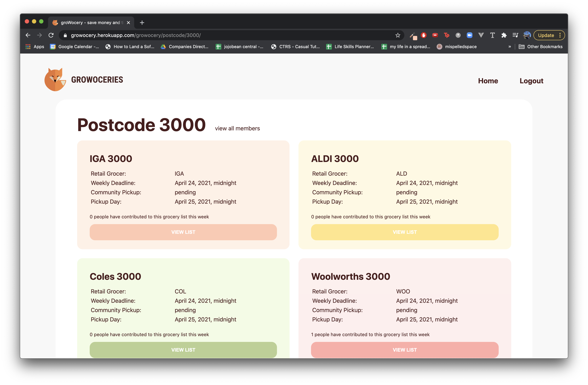Open the Vue devtools extension icon

click(481, 35)
